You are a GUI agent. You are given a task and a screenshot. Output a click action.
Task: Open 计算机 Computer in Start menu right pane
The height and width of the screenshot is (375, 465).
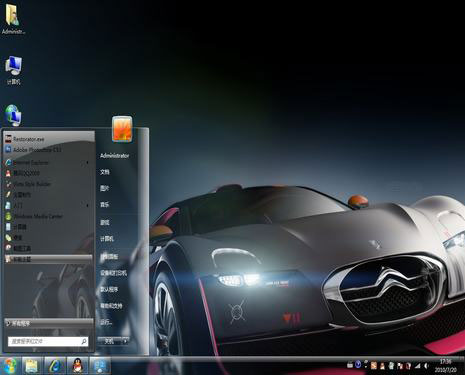(107, 239)
